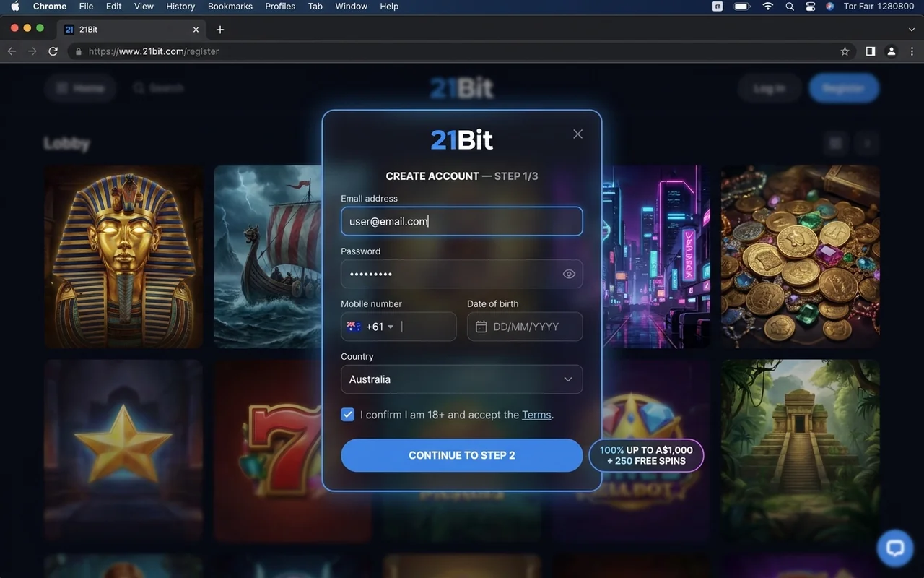Expand the Country dropdown showing Australia
This screenshot has height=578, width=924.
tap(461, 379)
